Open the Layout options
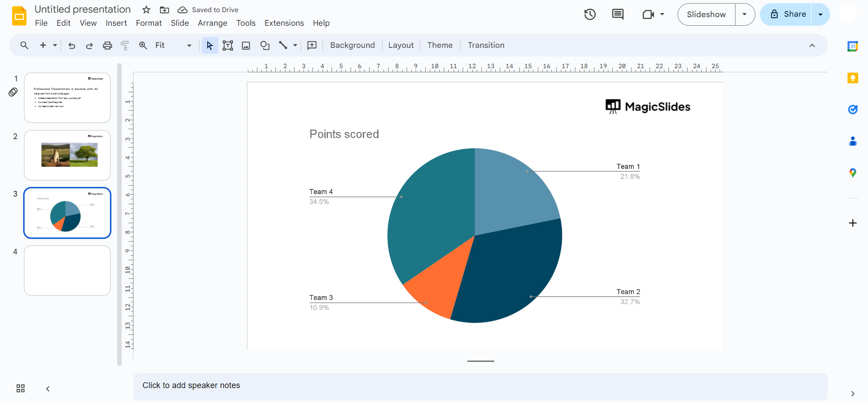The width and height of the screenshot is (868, 403). (401, 45)
